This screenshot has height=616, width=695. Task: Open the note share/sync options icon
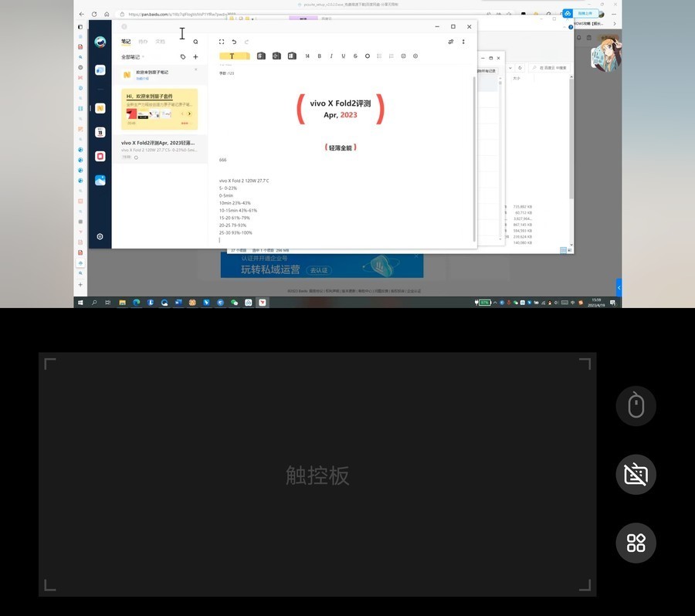(451, 42)
